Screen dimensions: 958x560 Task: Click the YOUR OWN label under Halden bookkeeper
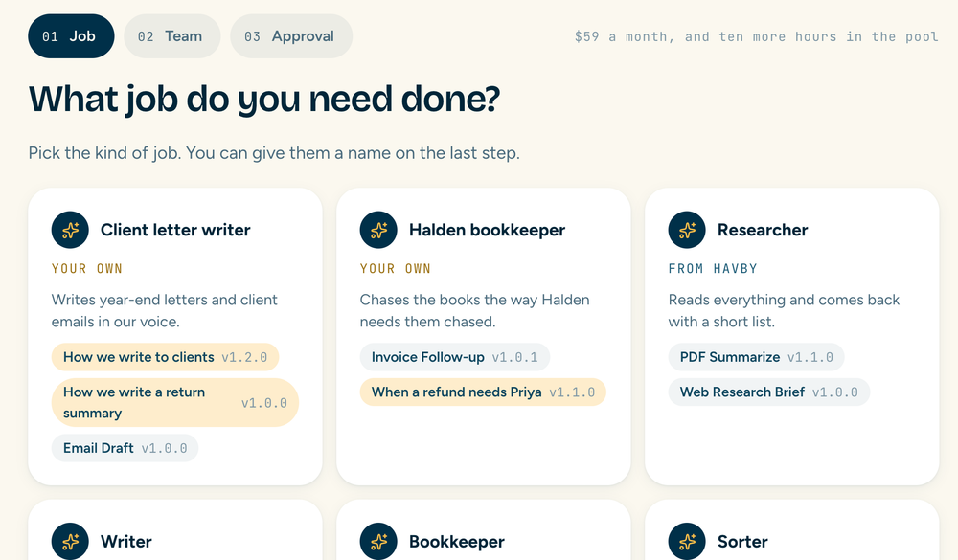[x=396, y=269]
